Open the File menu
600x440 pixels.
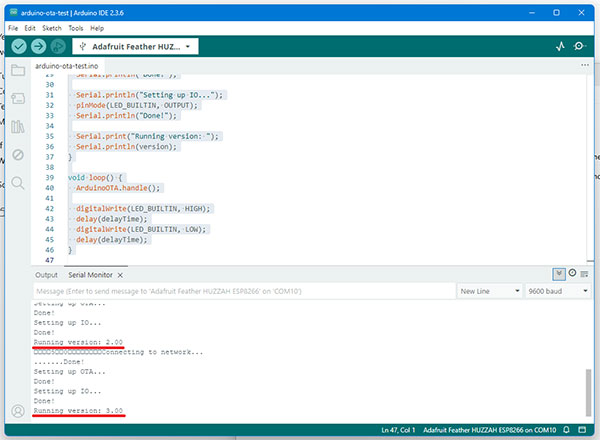(13, 28)
